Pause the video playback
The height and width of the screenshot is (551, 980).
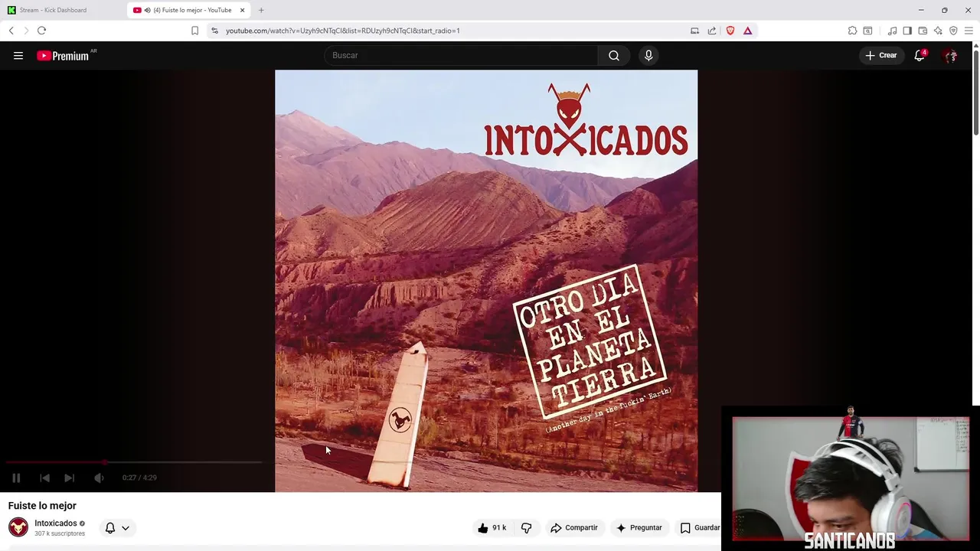[16, 478]
